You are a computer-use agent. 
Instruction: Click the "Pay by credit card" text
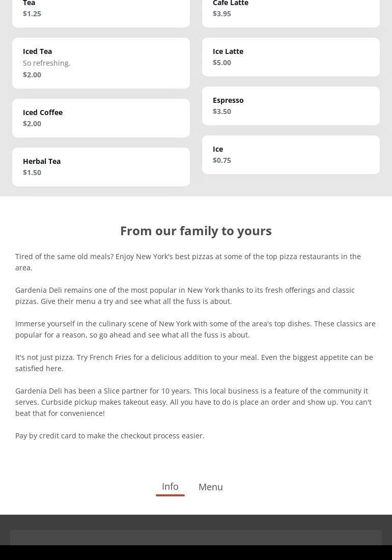pos(110,436)
